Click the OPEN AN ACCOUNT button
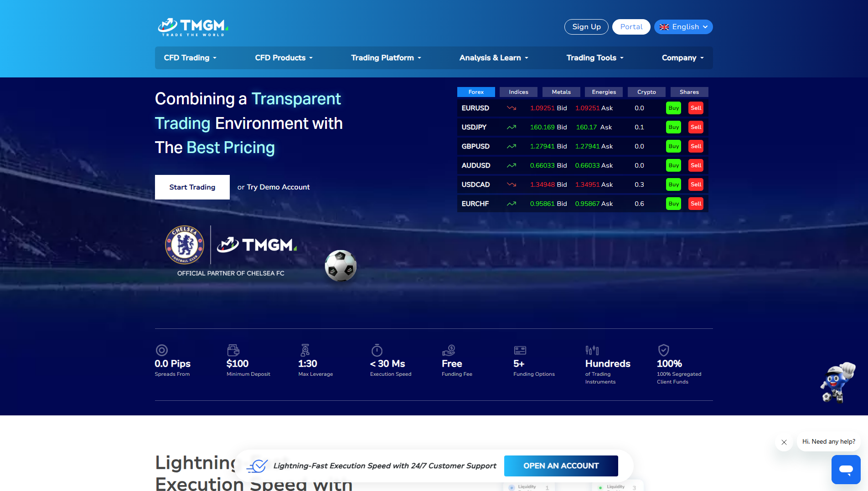The width and height of the screenshot is (868, 491). [561, 466]
